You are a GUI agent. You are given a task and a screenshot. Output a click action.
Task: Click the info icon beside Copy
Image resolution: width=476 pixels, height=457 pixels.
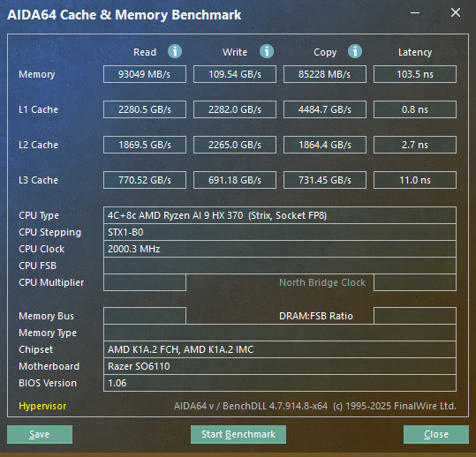coord(355,51)
